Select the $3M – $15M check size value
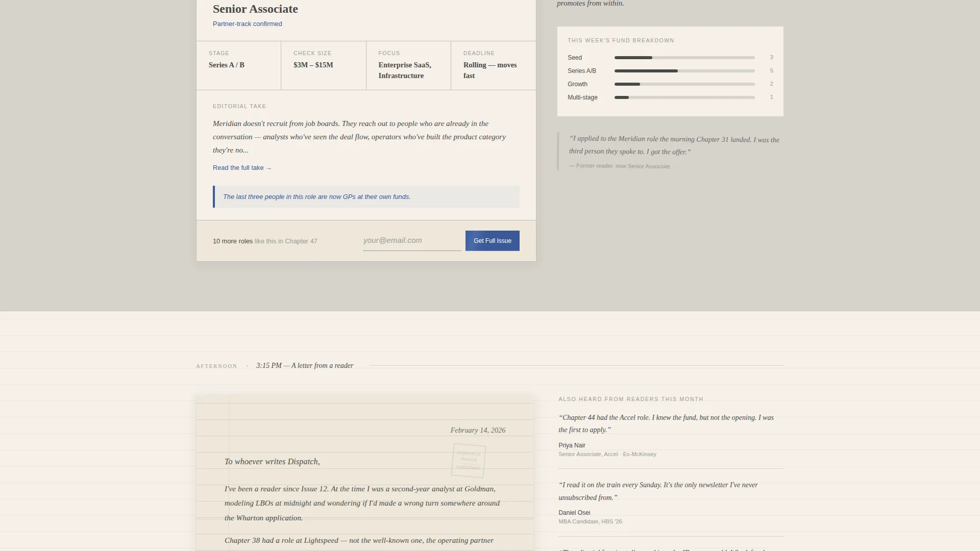The image size is (980, 551). pyautogui.click(x=313, y=65)
